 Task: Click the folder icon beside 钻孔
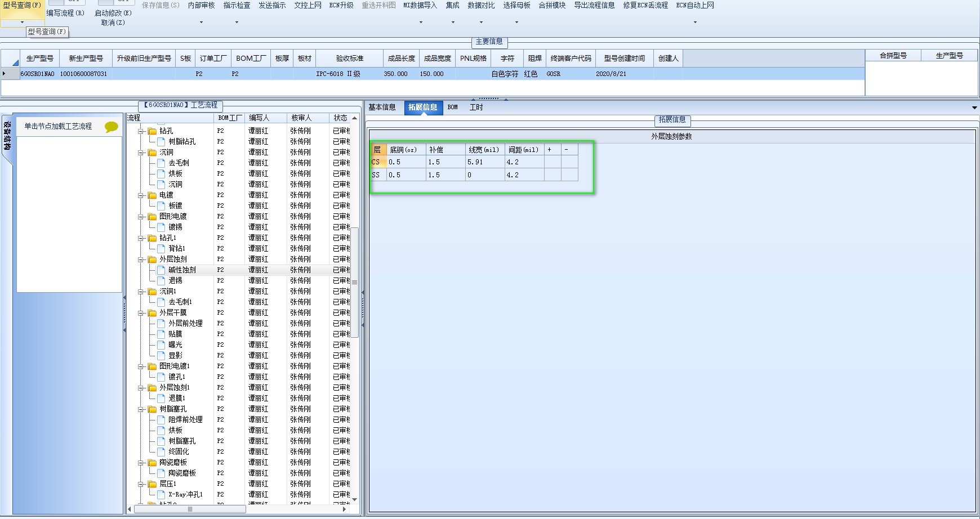(x=152, y=131)
